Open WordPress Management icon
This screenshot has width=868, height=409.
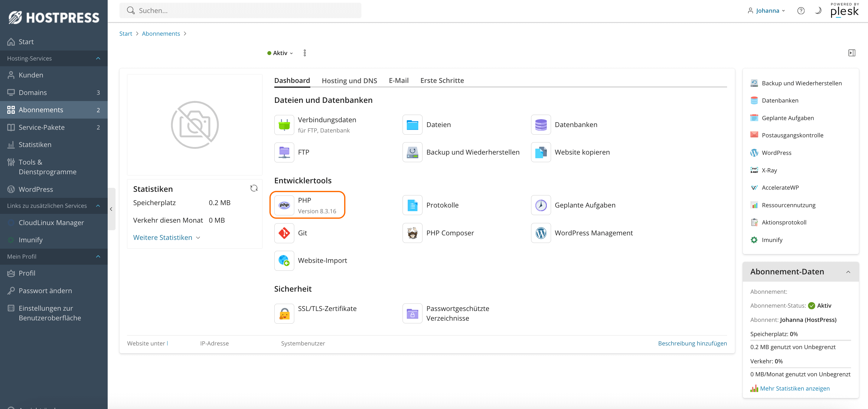[541, 233]
